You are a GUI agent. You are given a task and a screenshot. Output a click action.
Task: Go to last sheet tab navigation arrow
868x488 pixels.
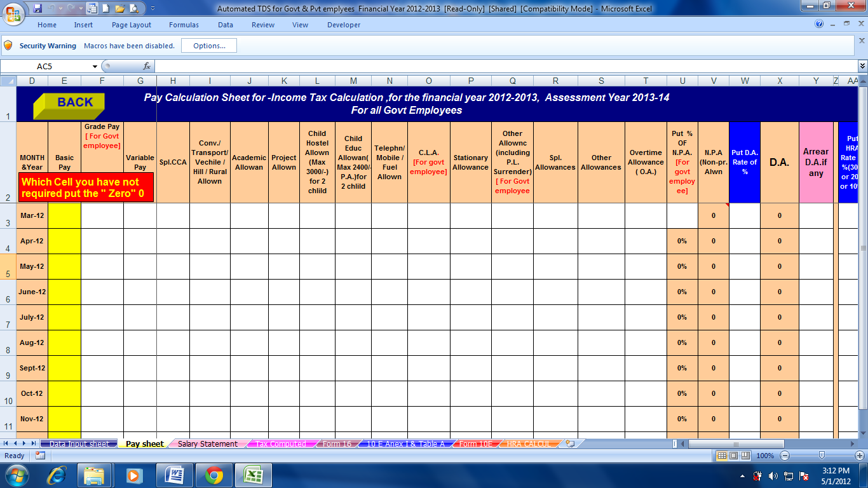[32, 444]
